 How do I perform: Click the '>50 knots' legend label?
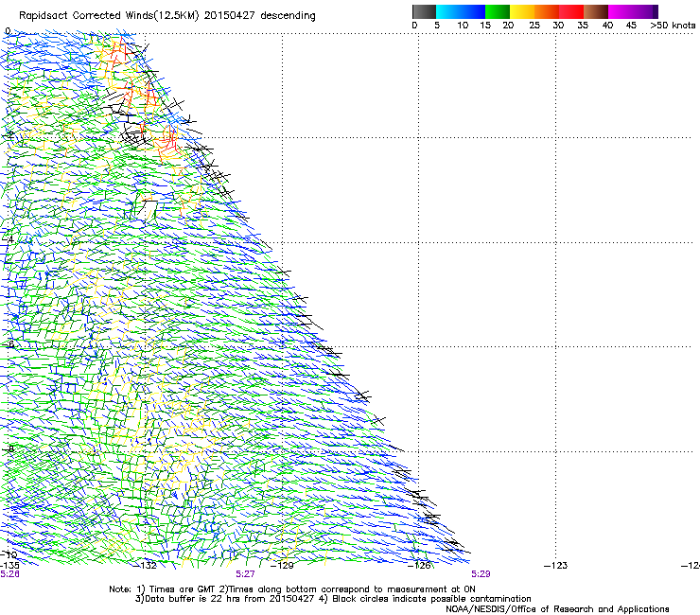[673, 26]
